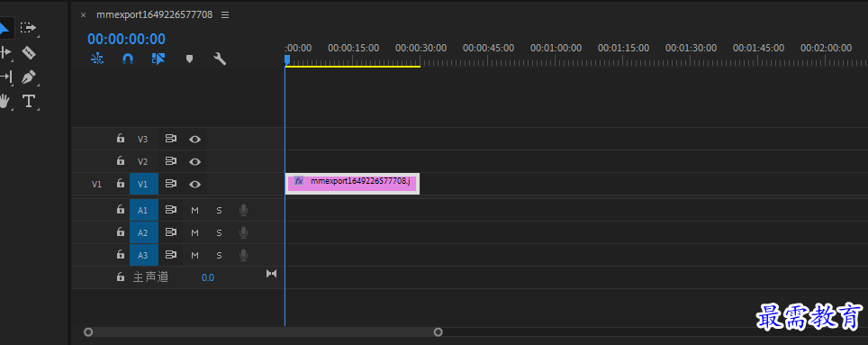Toggle A2 track targeting
The height and width of the screenshot is (345, 868).
pos(144,232)
